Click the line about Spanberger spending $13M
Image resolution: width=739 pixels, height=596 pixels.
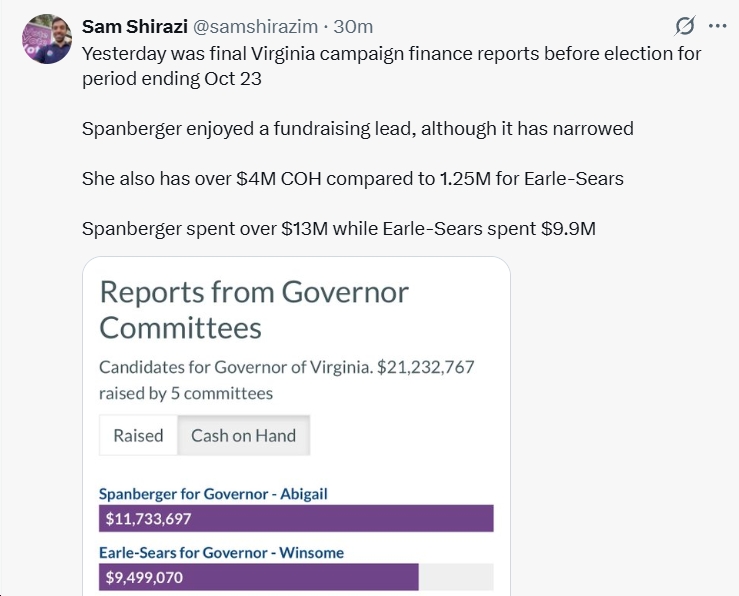338,229
